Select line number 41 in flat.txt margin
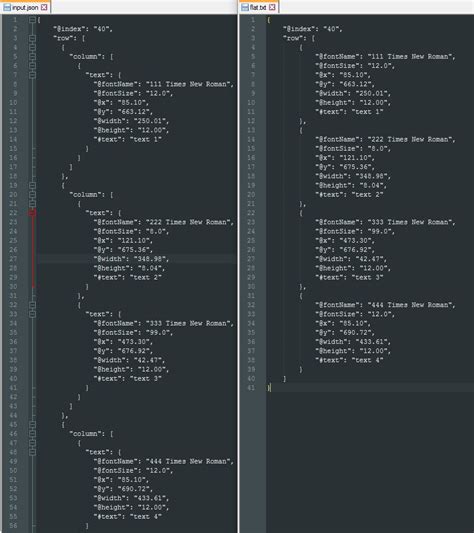This screenshot has width=474, height=533. point(251,388)
